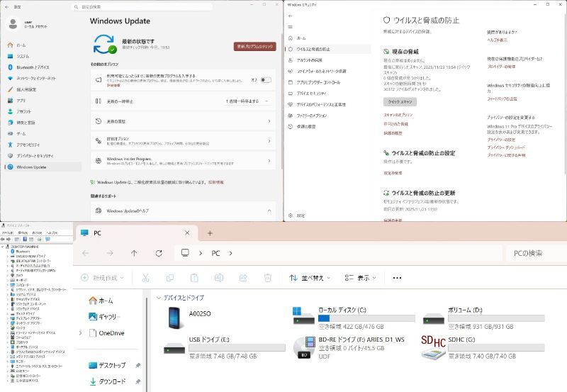Viewport: 567px width, 392px height.
Task: Open the pause updates one-week dropdown
Action: (247, 101)
